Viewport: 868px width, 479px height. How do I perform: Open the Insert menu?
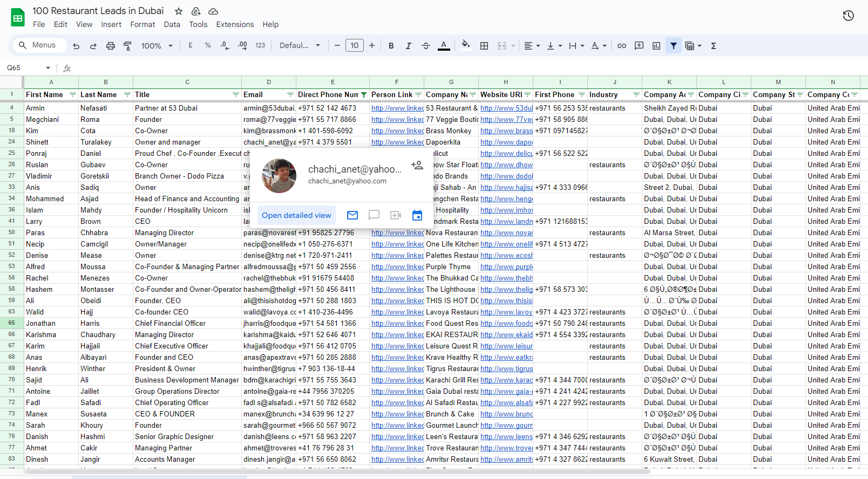pyautogui.click(x=111, y=24)
